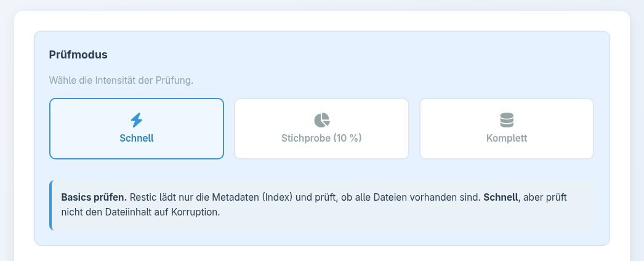The image size is (644, 261).
Task: Click the "Wähle die Intensität der Prüfung." hint
Action: (x=121, y=80)
